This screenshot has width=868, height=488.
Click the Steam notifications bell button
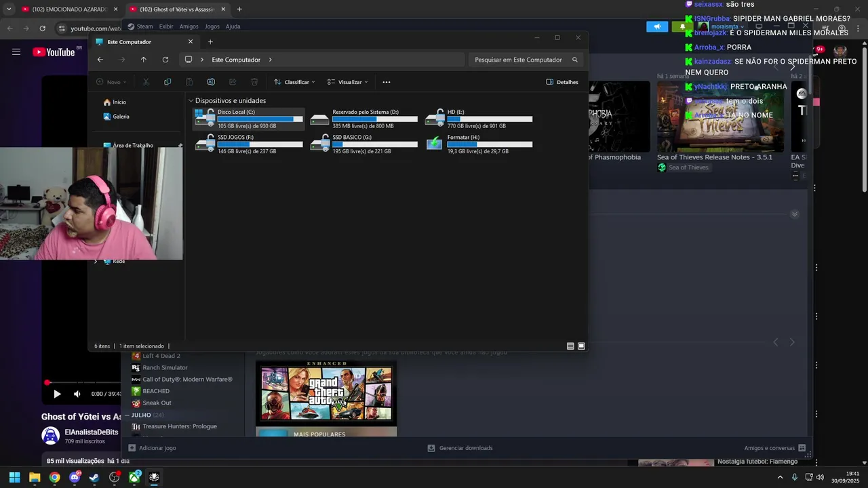[682, 26]
